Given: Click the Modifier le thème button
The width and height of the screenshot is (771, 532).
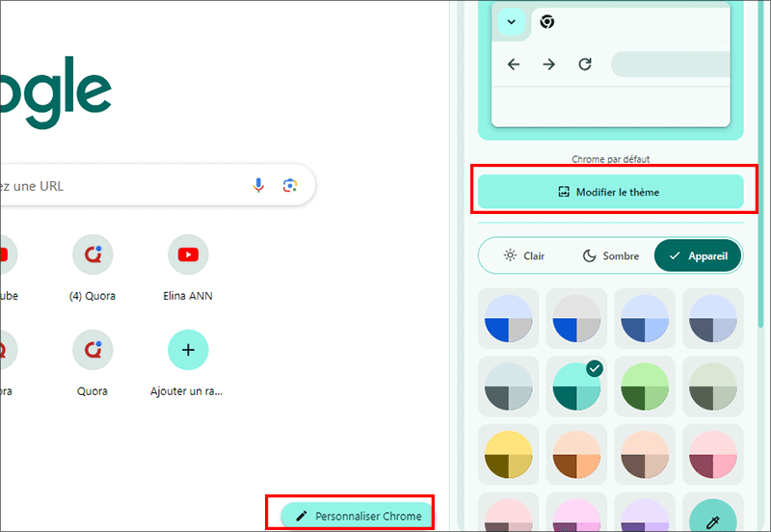Looking at the screenshot, I should (x=611, y=192).
